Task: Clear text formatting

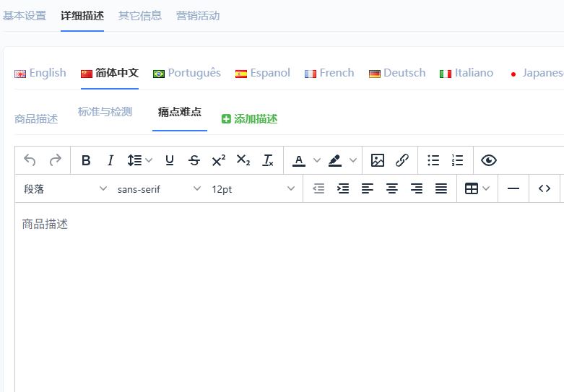Action: pyautogui.click(x=268, y=160)
